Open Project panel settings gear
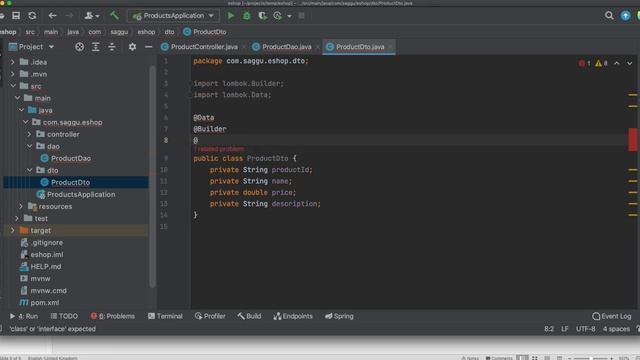 pos(132,47)
